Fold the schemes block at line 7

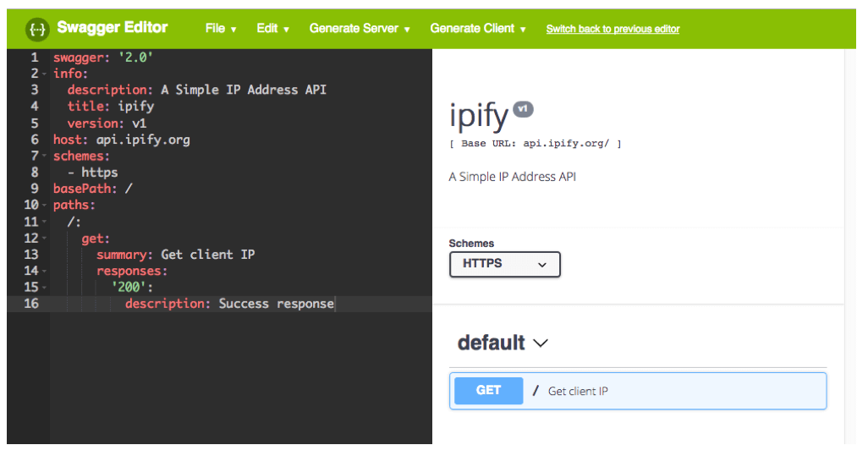pos(44,157)
